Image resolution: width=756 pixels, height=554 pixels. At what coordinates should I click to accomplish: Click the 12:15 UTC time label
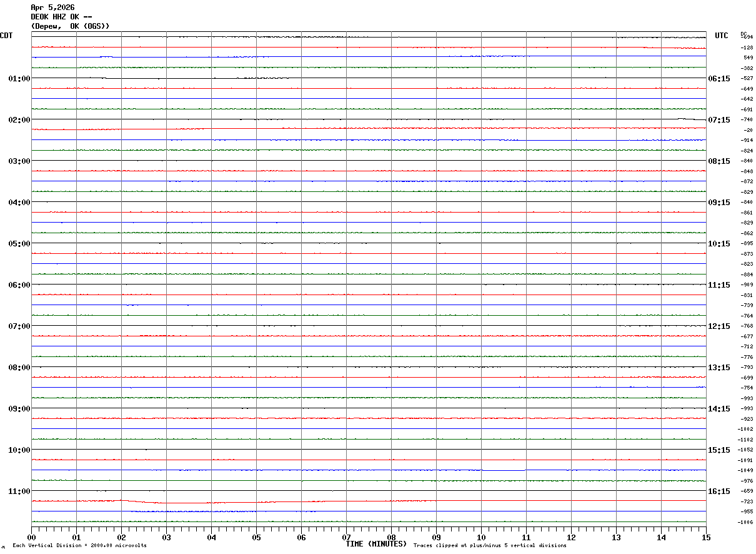pyautogui.click(x=719, y=326)
